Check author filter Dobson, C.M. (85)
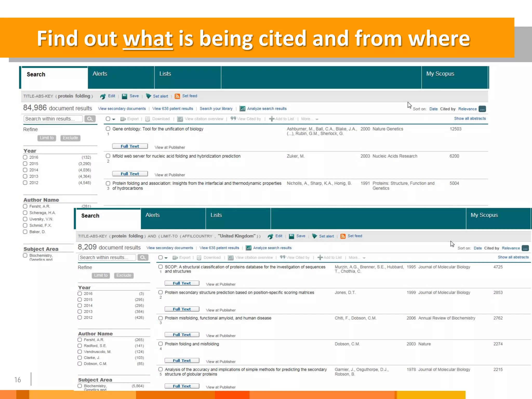The width and height of the screenshot is (532, 399). (80, 364)
